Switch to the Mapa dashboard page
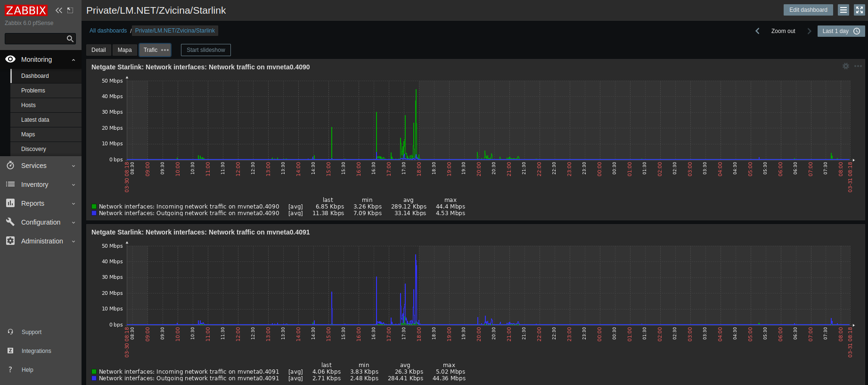868x385 pixels. 125,50
